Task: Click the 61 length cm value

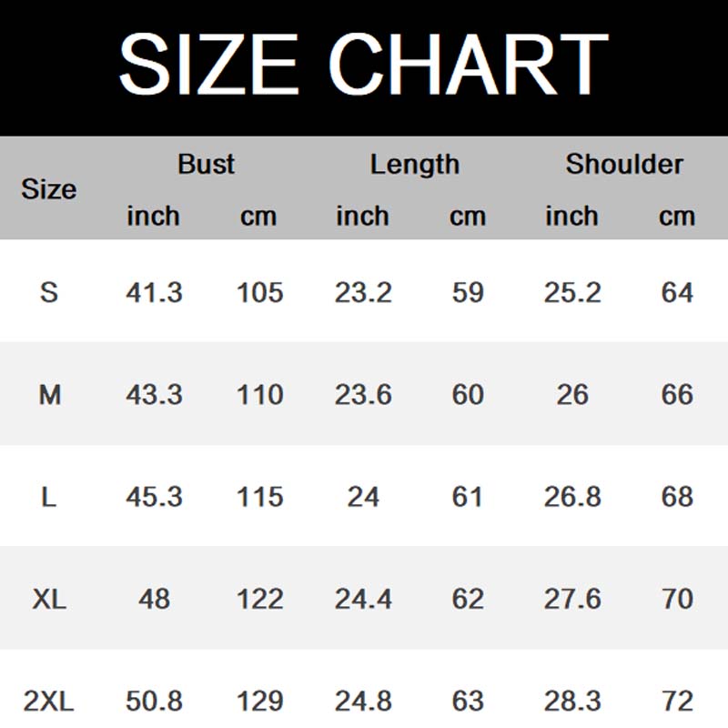Action: 468,497
